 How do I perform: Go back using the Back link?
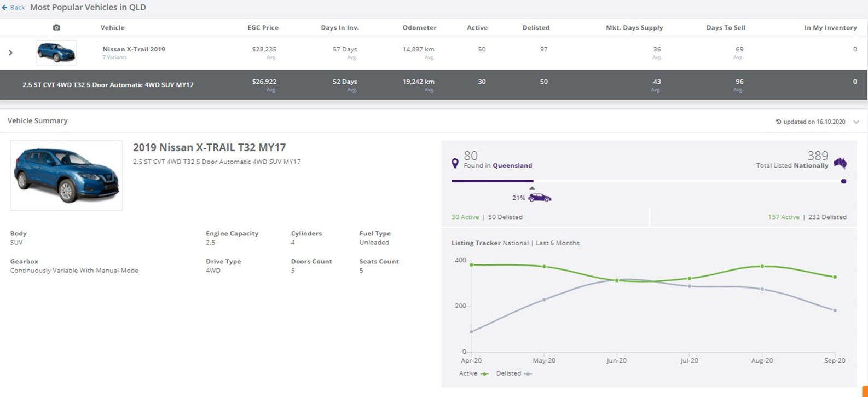click(x=14, y=7)
